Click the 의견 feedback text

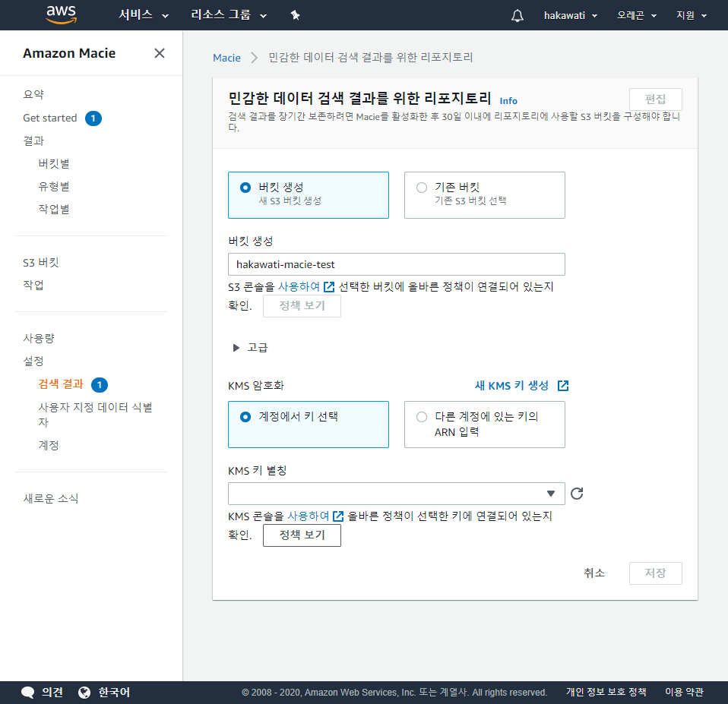(52, 693)
